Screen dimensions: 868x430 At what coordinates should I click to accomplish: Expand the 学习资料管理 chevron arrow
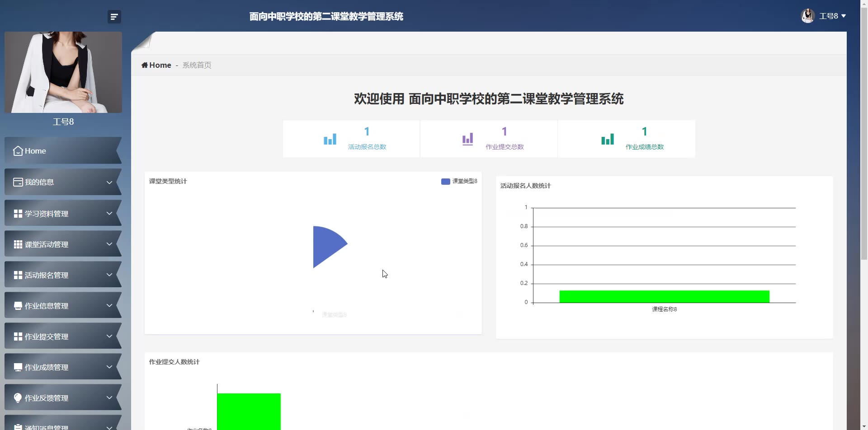(109, 213)
